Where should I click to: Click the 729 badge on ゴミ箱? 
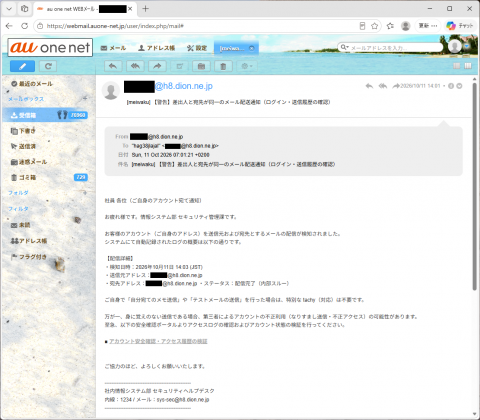coord(81,177)
